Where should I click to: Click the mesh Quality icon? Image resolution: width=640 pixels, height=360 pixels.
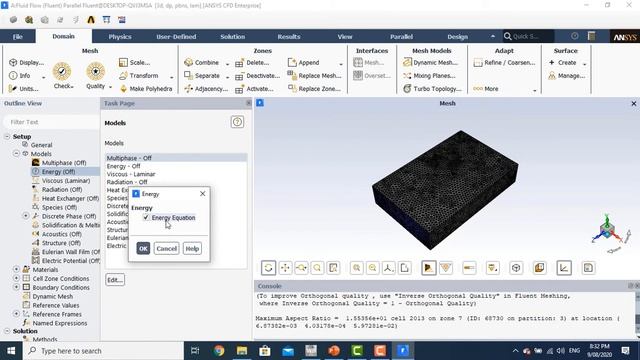coord(95,72)
